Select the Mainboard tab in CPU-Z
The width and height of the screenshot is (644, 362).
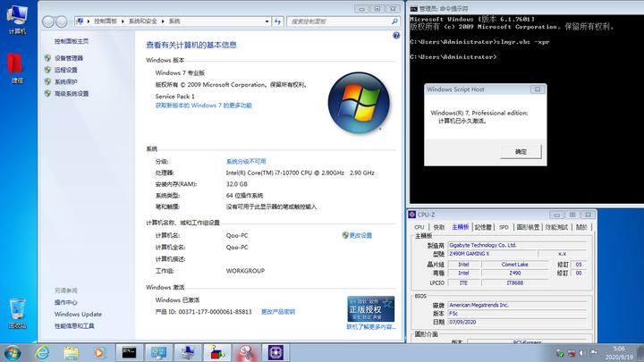pyautogui.click(x=460, y=227)
